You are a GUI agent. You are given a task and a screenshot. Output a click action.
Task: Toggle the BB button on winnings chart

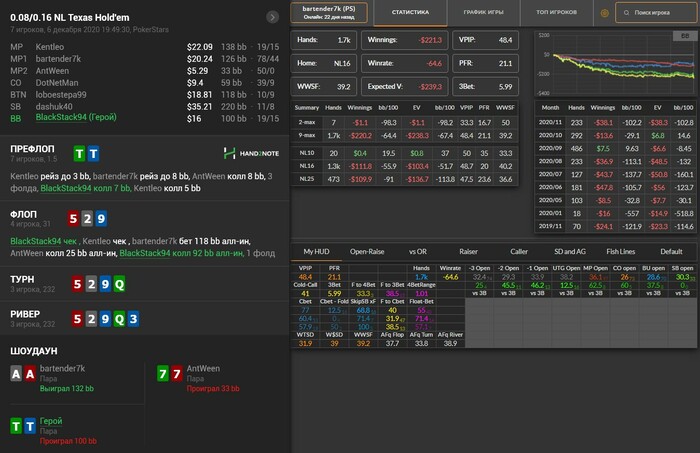coord(685,36)
